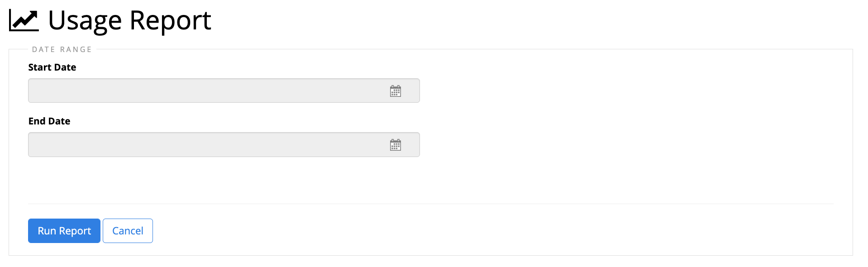The width and height of the screenshot is (868, 267).
Task: Click the Usage Report line chart icon
Action: tap(24, 20)
